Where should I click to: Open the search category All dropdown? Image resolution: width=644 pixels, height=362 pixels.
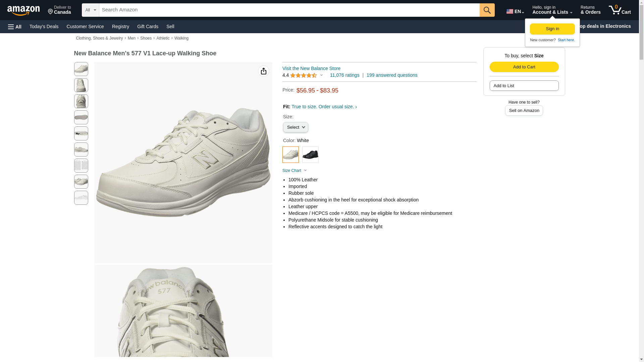click(x=90, y=10)
